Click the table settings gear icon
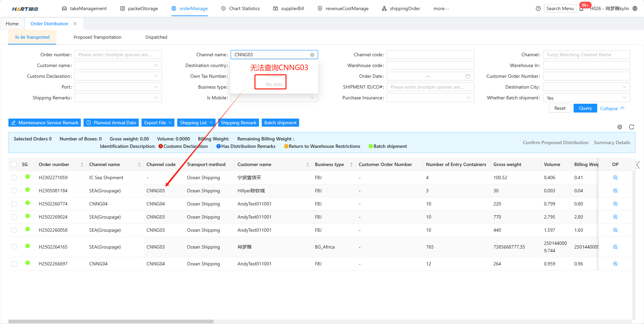The height and width of the screenshot is (324, 644). [619, 127]
